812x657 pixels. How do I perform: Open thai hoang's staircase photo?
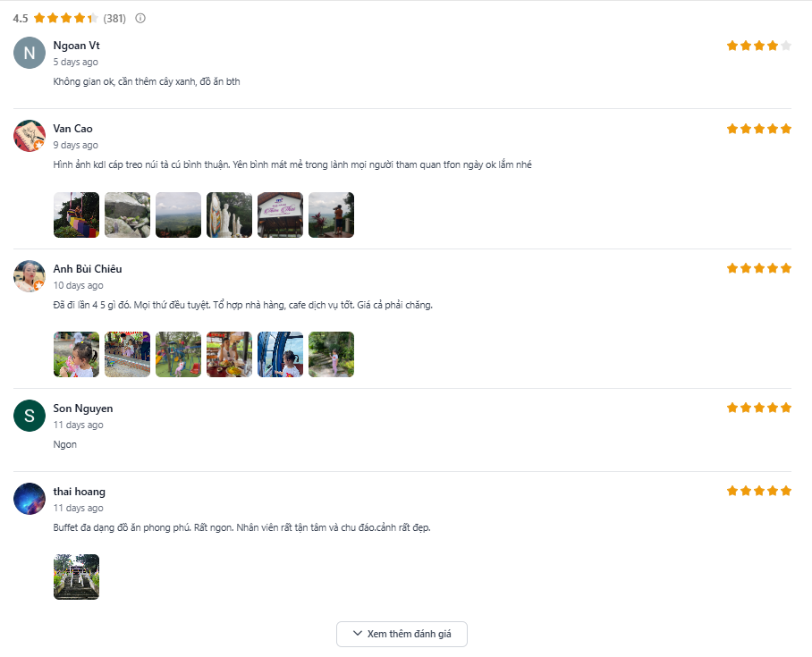pyautogui.click(x=76, y=577)
